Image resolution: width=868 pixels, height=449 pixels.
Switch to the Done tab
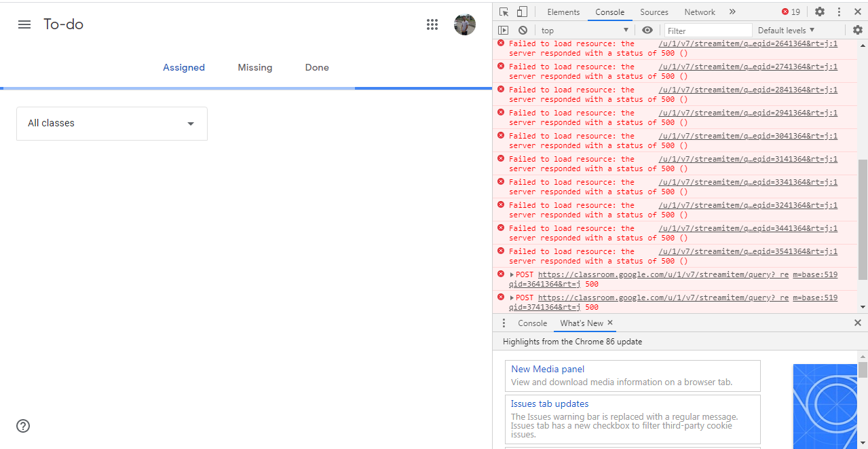317,67
